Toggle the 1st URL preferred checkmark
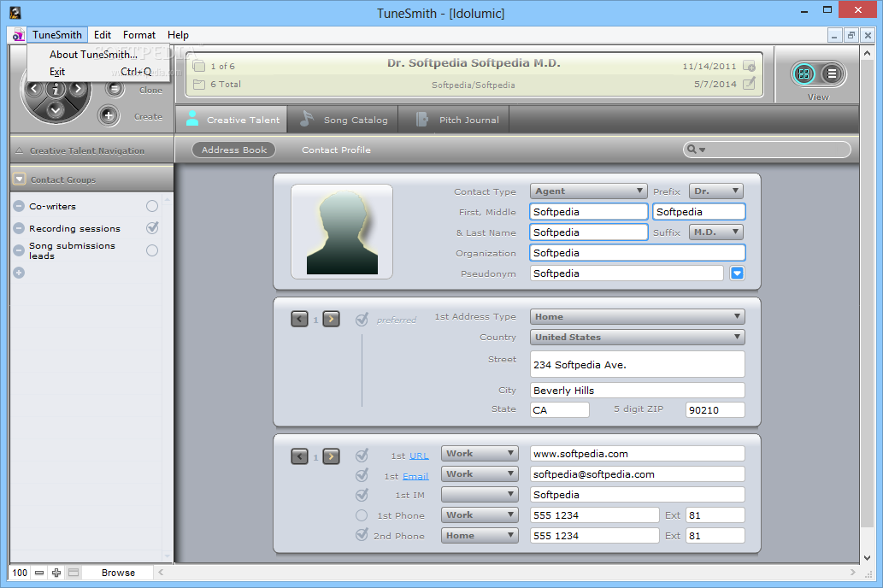Image resolution: width=883 pixels, height=588 pixels. (x=362, y=455)
